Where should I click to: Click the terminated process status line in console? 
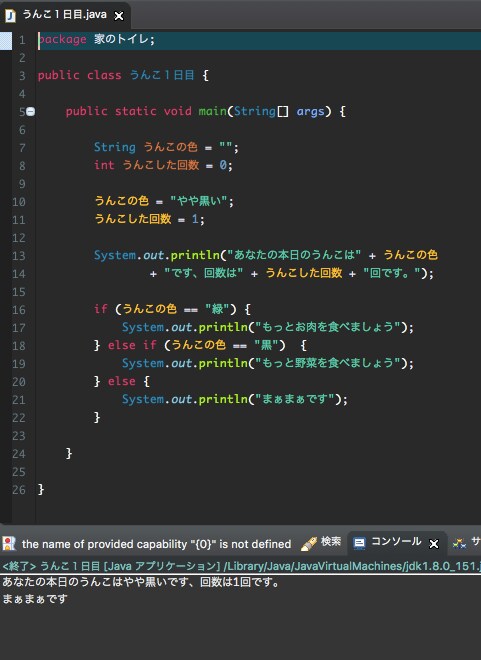coord(240,567)
